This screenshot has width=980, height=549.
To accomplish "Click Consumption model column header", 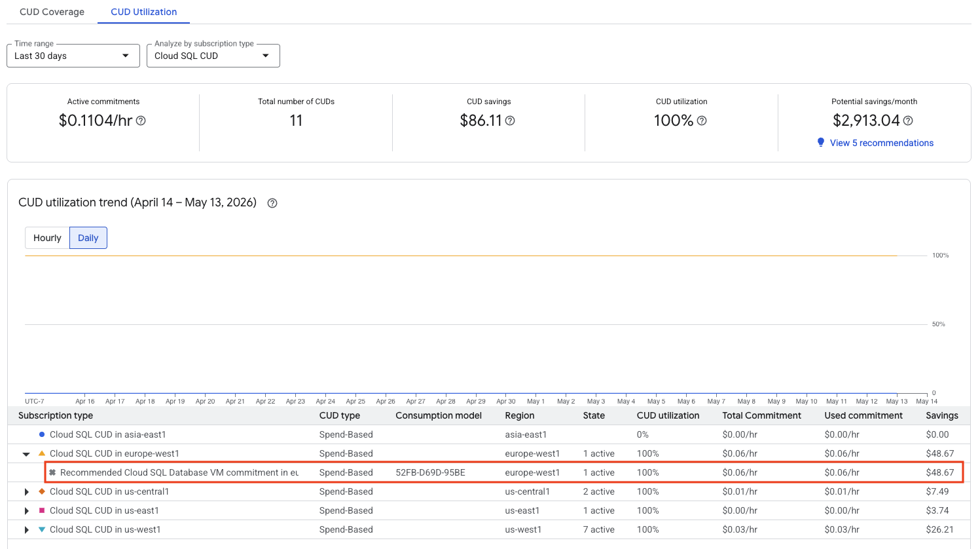I will (x=439, y=415).
